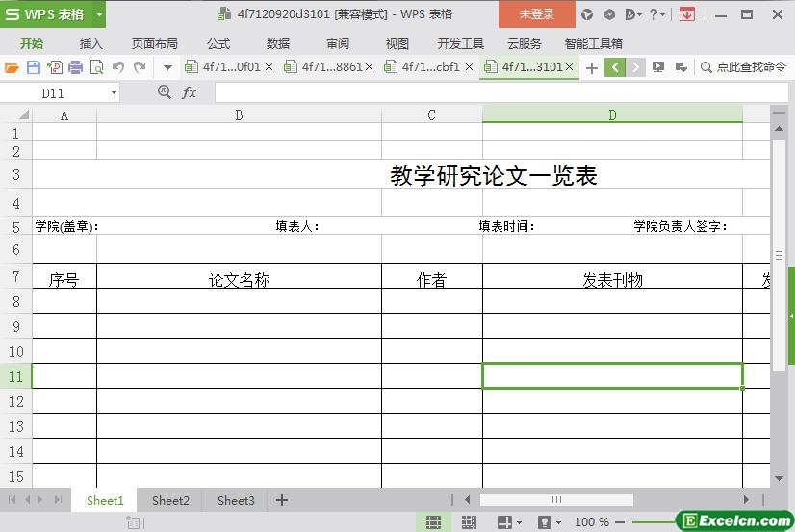Image resolution: width=795 pixels, height=532 pixels.
Task: Save the workbook with the disk icon
Action: point(34,67)
